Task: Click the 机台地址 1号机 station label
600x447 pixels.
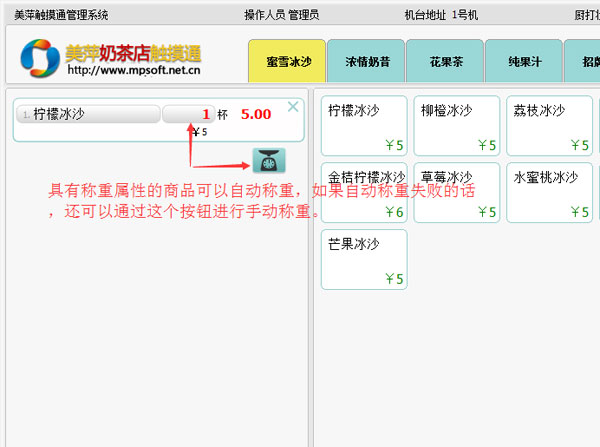Action: [x=441, y=15]
